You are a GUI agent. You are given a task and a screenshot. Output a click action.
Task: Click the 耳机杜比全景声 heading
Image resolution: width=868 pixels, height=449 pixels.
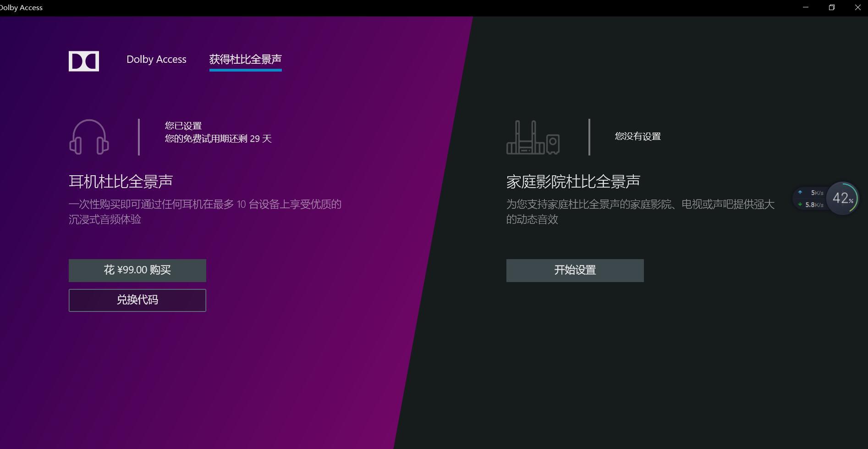tap(121, 181)
